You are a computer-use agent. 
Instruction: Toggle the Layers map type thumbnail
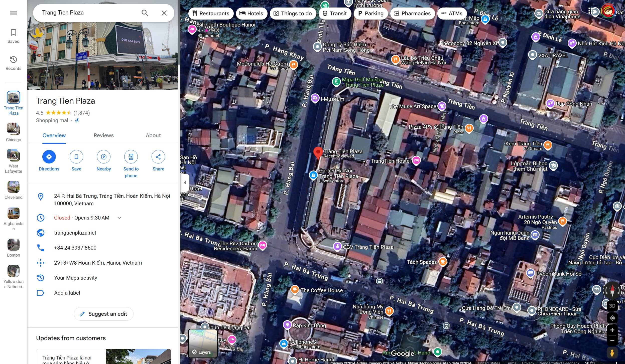203,343
